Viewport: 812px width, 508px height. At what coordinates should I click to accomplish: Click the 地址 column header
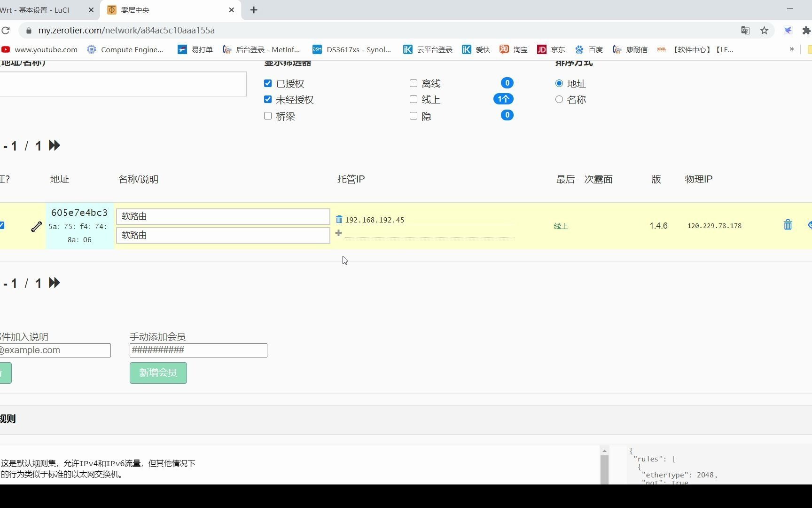pos(60,179)
